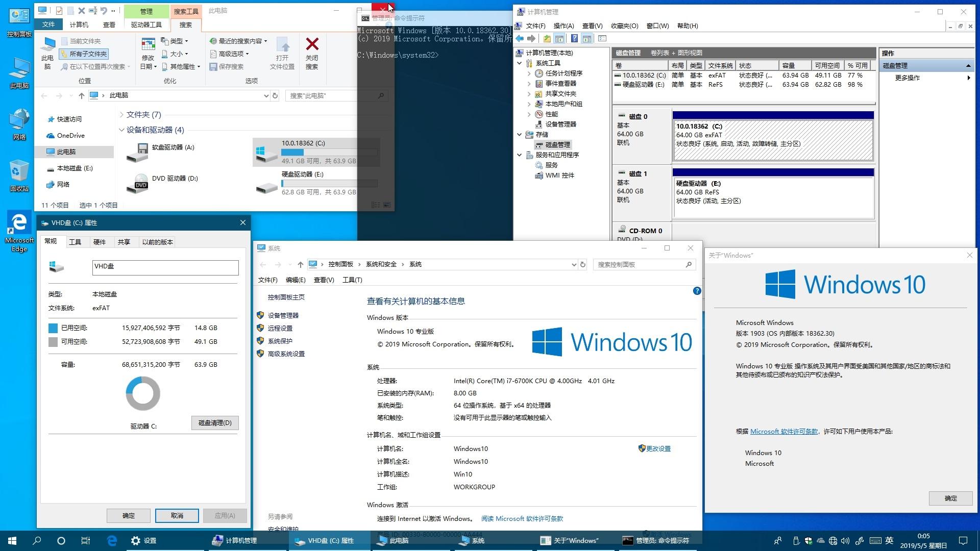
Task: Click the Windows Start button on taskbar
Action: point(12,540)
